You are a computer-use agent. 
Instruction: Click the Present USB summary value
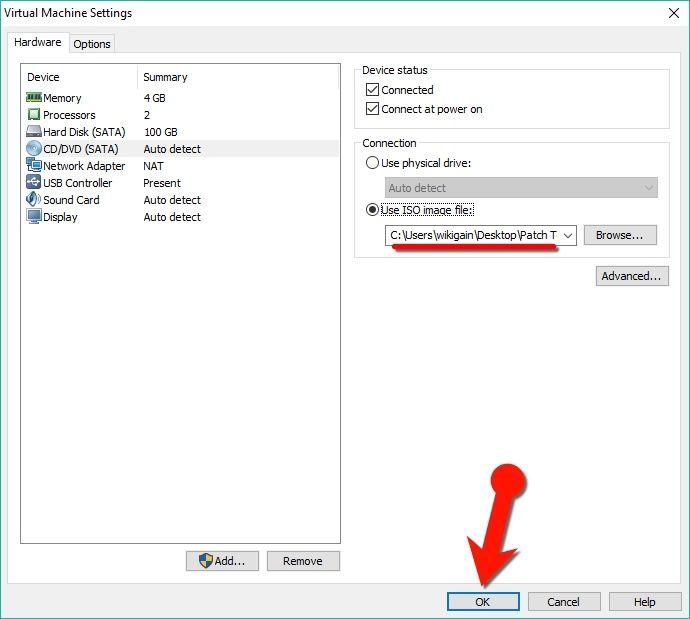(162, 183)
